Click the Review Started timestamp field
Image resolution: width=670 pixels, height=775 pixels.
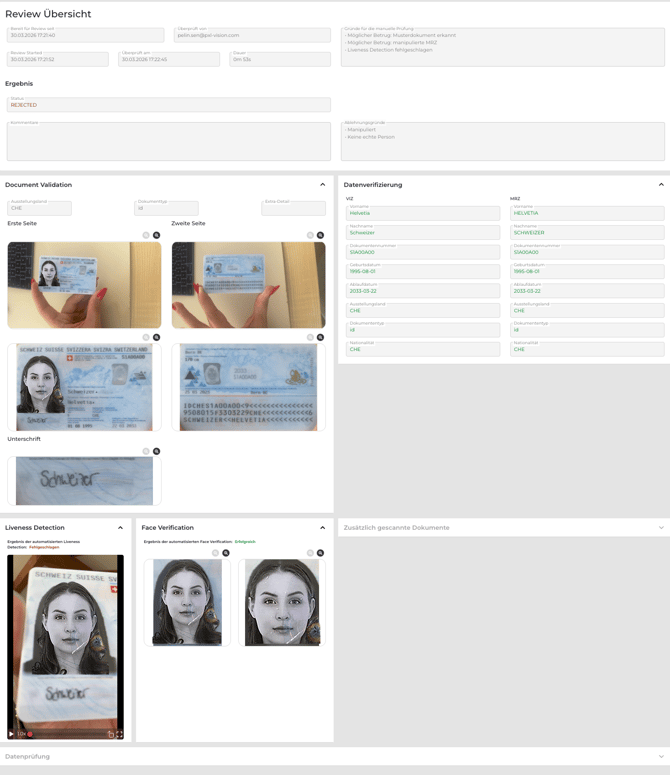click(58, 59)
